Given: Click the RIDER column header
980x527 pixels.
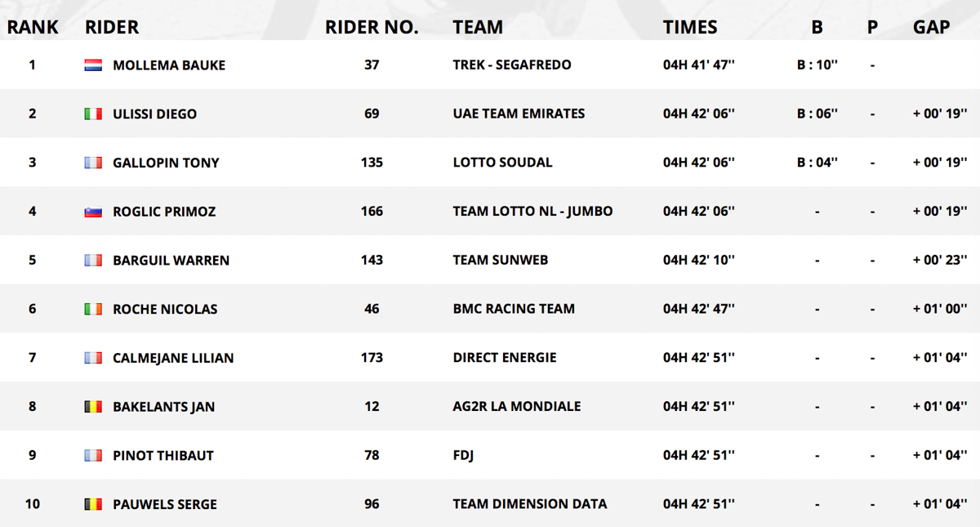Looking at the screenshot, I should (x=112, y=27).
